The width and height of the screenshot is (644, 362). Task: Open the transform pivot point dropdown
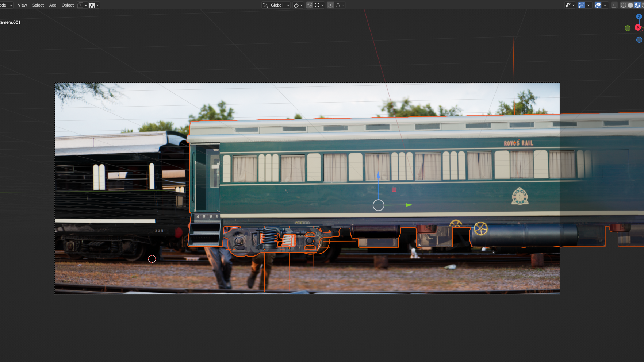pyautogui.click(x=299, y=5)
